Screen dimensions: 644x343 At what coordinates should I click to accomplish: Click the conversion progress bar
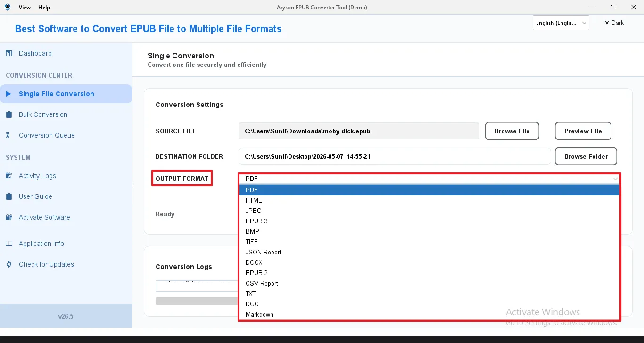197,301
